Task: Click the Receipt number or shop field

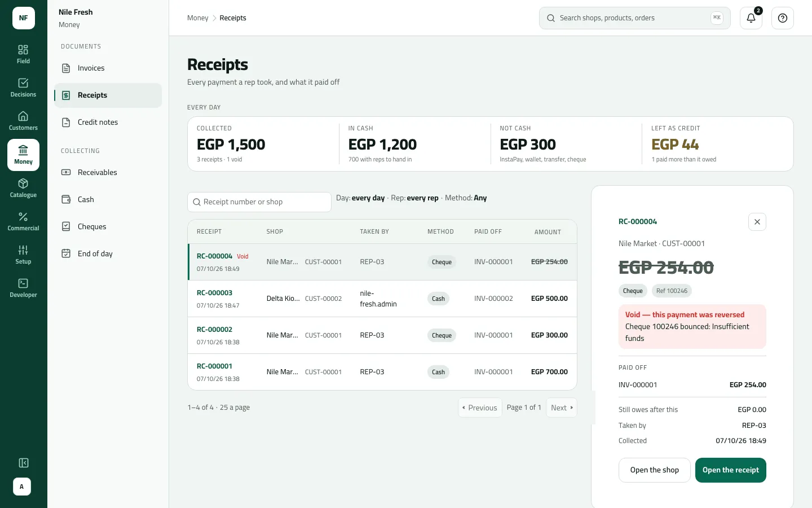Action: (259, 202)
